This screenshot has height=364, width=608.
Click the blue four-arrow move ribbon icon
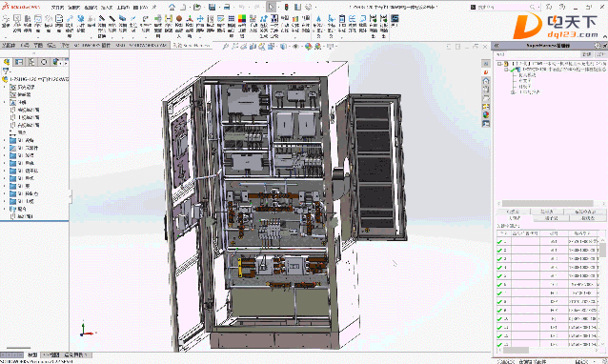click(x=200, y=18)
